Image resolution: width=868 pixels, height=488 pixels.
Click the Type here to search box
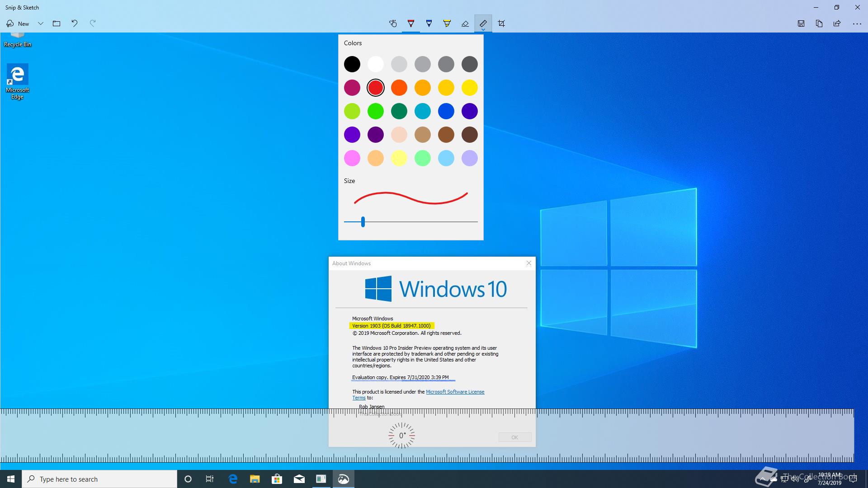click(99, 479)
